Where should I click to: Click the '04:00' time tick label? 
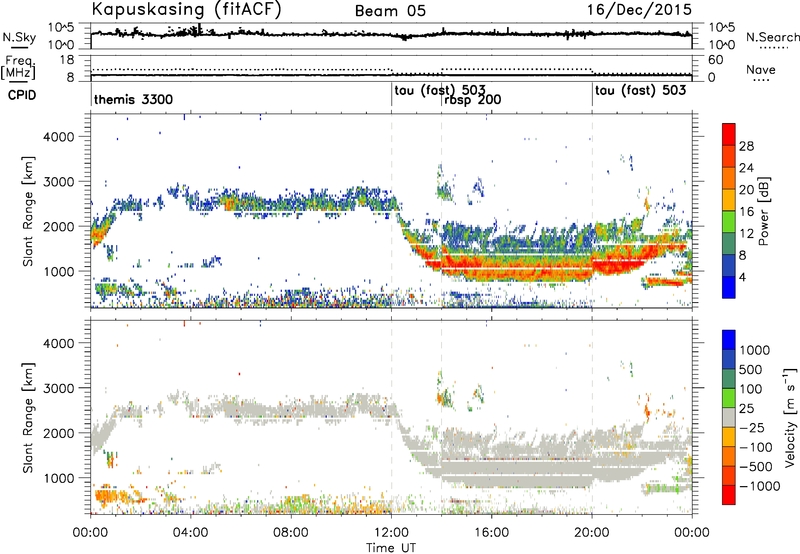click(191, 533)
